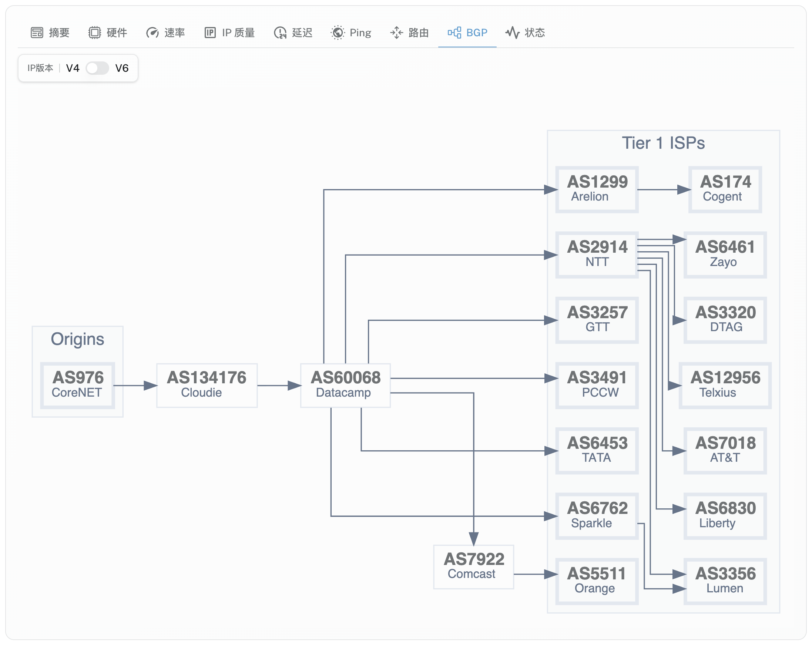Switch to the 状态 status tab

pyautogui.click(x=534, y=33)
